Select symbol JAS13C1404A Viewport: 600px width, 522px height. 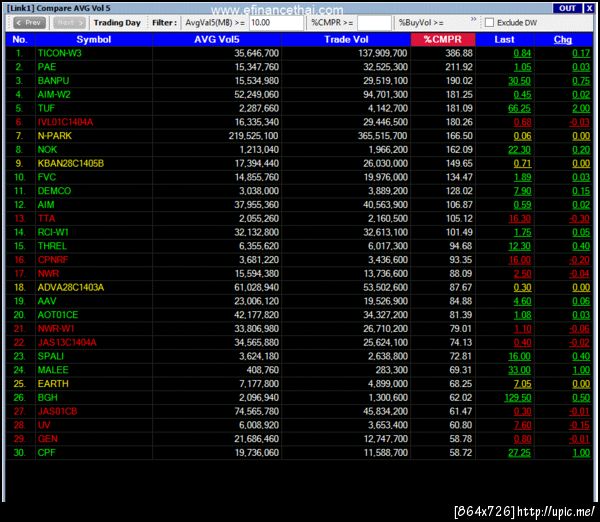[67, 343]
